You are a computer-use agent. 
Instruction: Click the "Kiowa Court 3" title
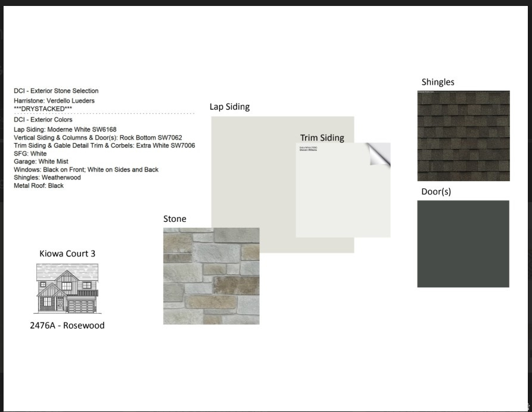coord(67,253)
